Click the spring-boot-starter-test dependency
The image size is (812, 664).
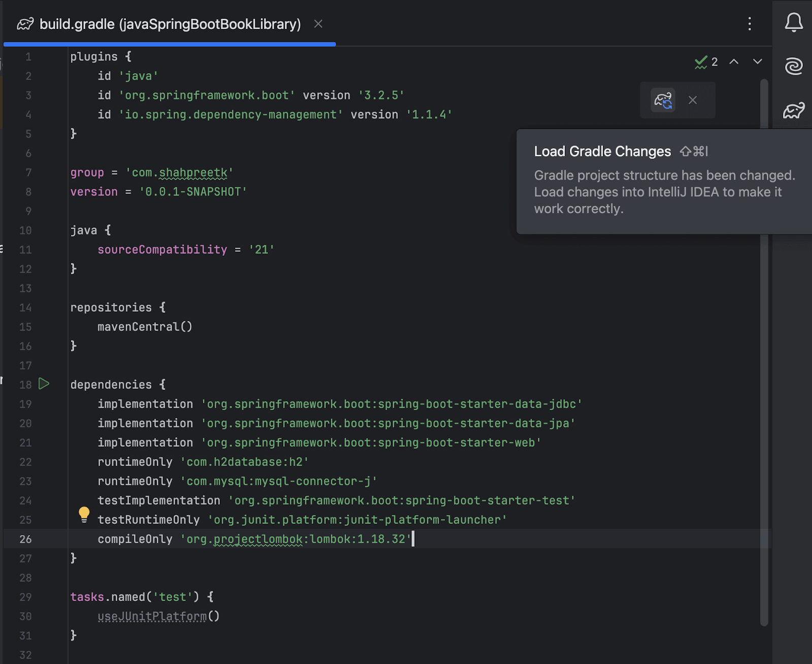402,501
